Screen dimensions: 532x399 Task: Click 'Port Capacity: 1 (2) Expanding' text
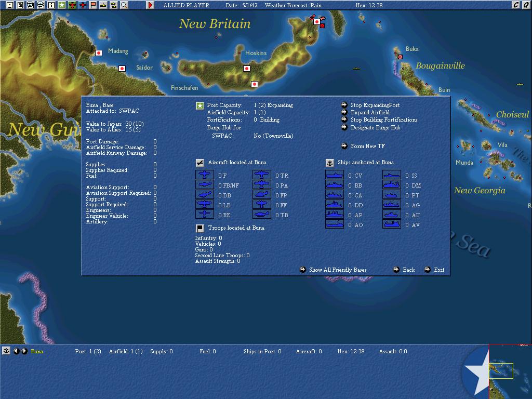coord(250,105)
